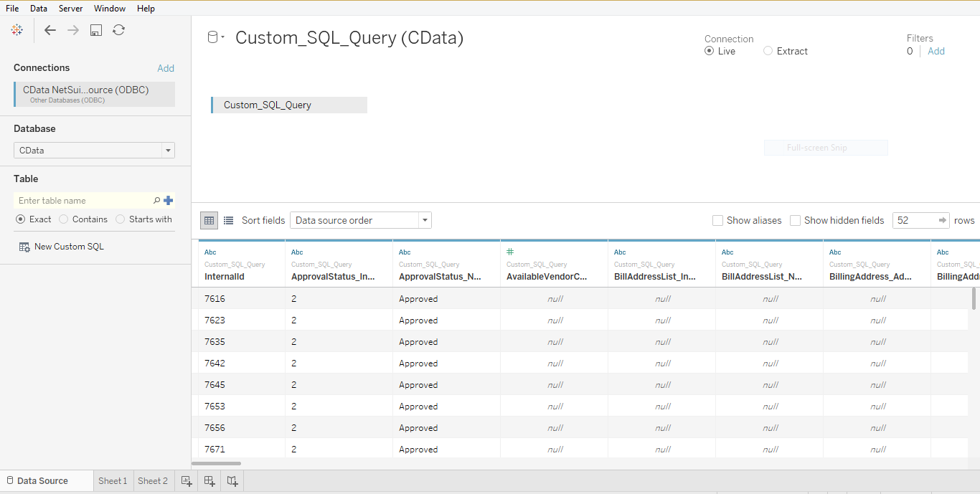
Task: Check Show hidden fields
Action: coord(795,220)
